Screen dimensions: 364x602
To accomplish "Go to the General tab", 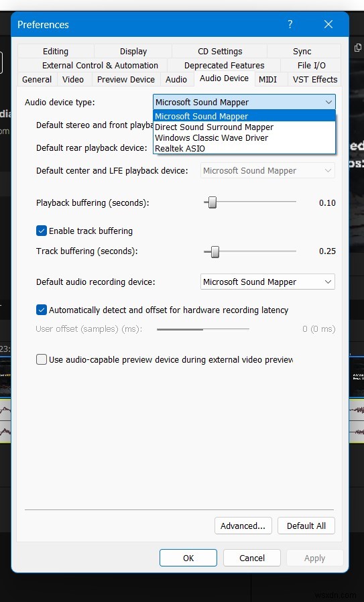I will click(37, 80).
